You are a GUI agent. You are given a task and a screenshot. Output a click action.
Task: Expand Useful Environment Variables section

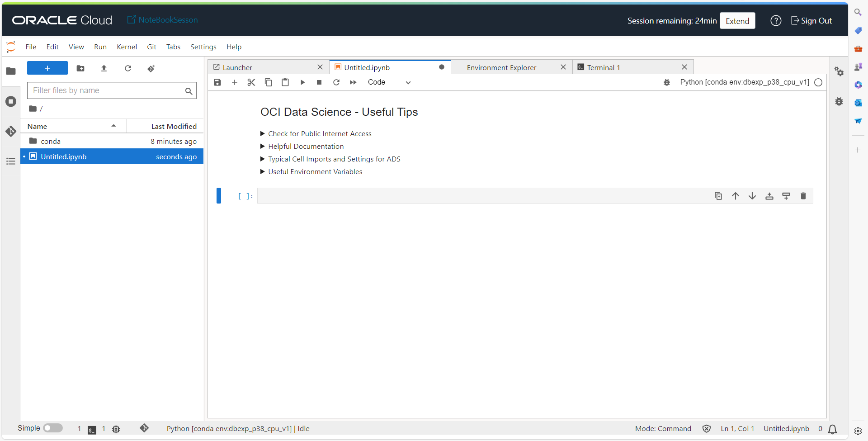click(311, 172)
